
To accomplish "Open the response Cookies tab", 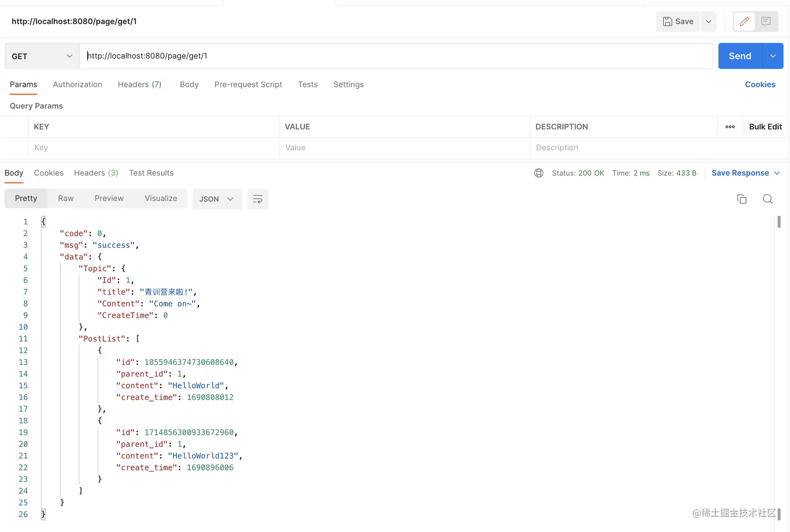I will [49, 173].
